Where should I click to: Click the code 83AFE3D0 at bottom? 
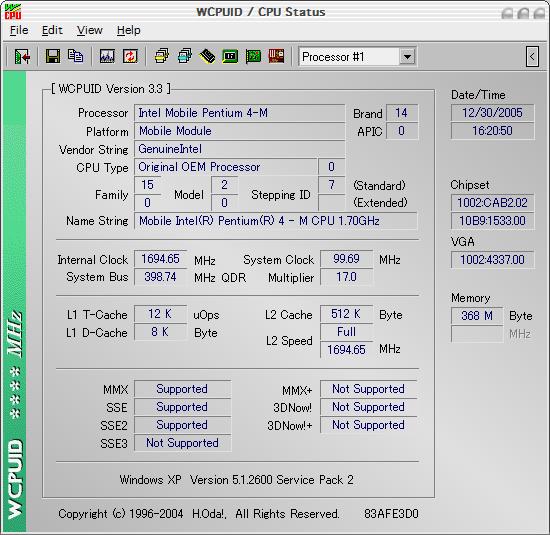[x=391, y=514]
